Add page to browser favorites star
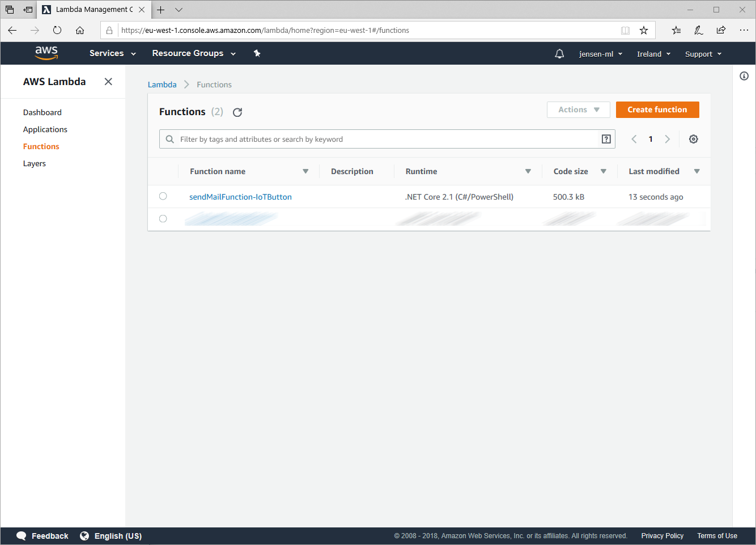756x545 pixels. click(644, 31)
